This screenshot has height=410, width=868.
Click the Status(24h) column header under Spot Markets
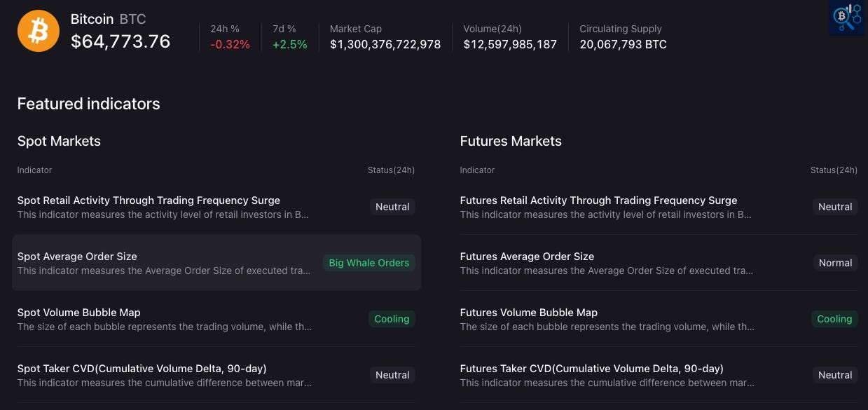coord(392,170)
